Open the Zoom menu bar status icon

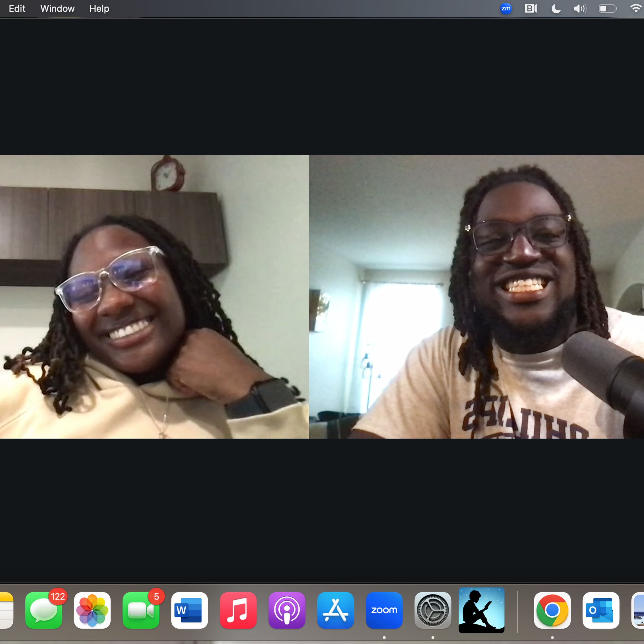point(506,9)
